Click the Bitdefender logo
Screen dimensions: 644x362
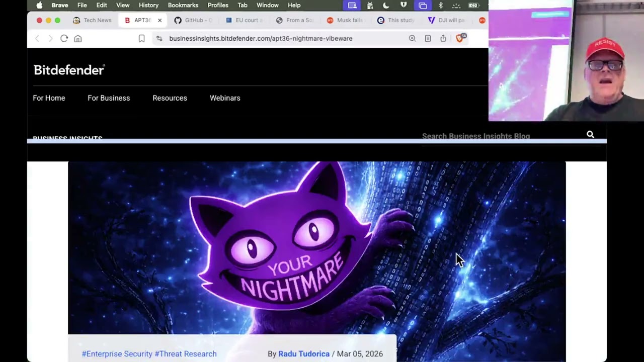pyautogui.click(x=69, y=70)
